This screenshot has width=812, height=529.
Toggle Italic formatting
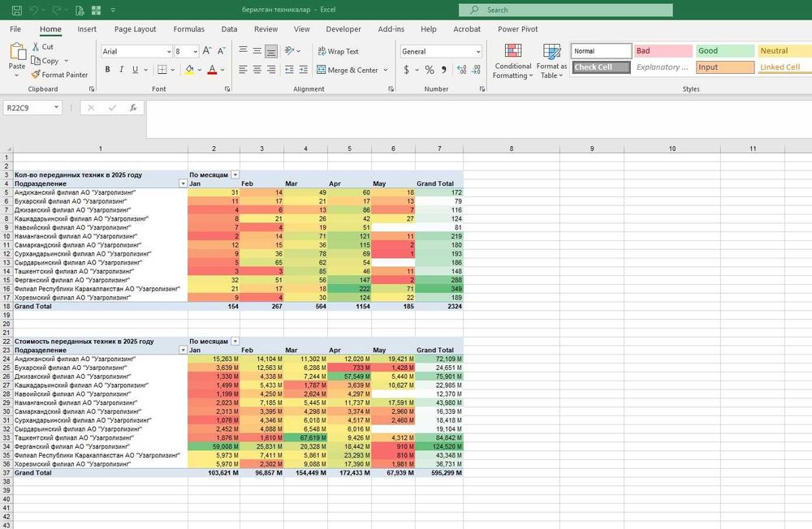pos(121,69)
